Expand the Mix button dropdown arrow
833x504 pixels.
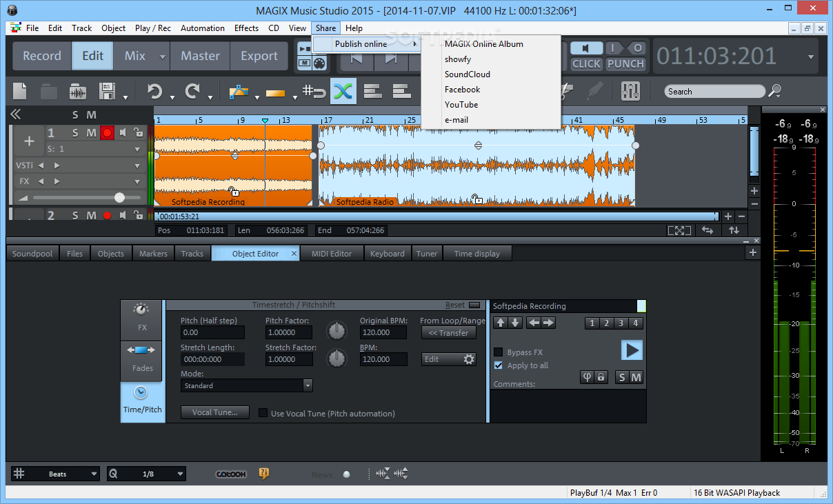[162, 57]
